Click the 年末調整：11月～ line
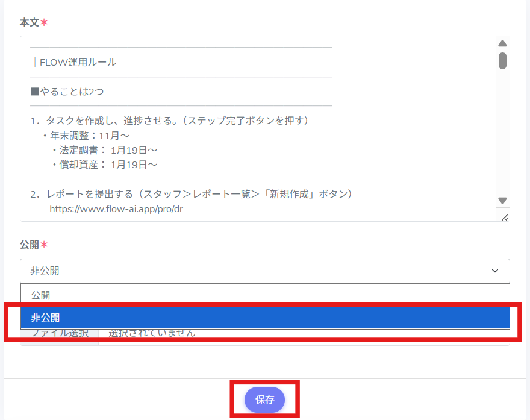Image resolution: width=530 pixels, height=420 pixels. [x=90, y=135]
